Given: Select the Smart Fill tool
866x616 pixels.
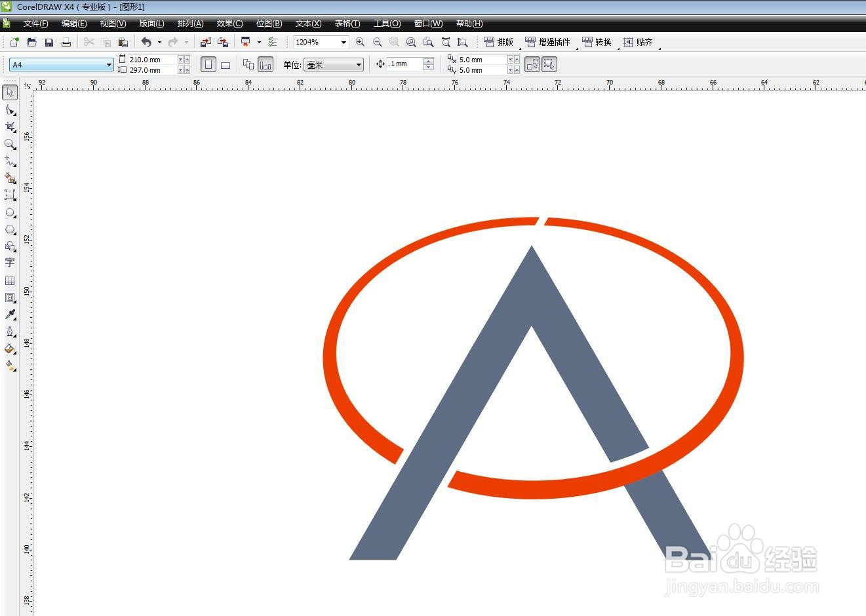Looking at the screenshot, I should (10, 178).
